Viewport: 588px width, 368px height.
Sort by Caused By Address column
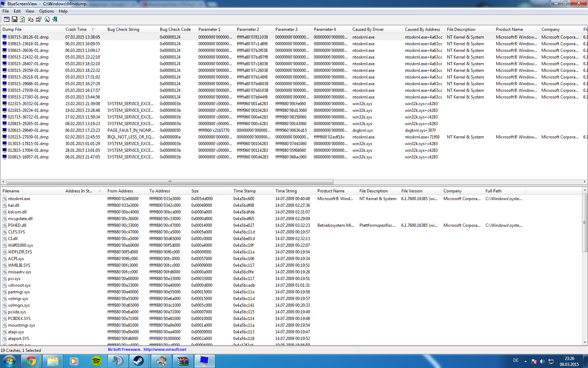coord(423,29)
